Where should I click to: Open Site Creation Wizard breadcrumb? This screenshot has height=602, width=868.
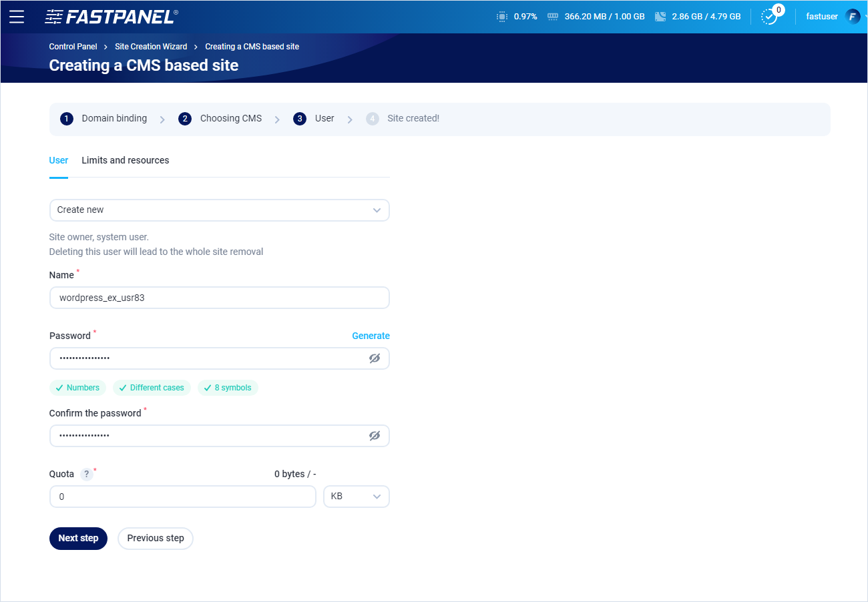pos(151,47)
